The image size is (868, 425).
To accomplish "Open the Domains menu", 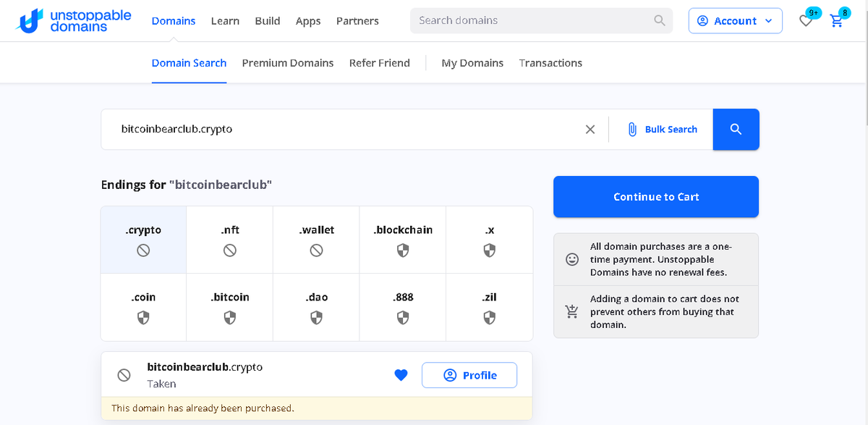I will (x=174, y=21).
